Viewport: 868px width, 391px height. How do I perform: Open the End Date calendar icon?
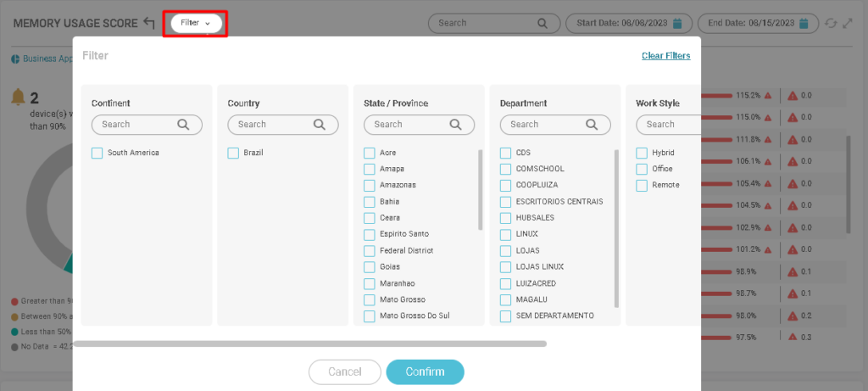[804, 23]
